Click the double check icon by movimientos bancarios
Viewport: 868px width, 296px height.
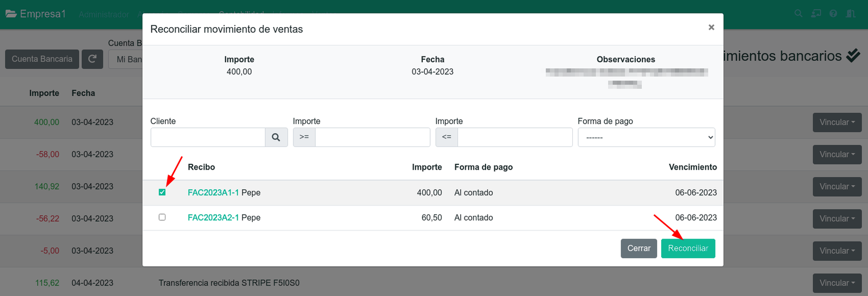pyautogui.click(x=853, y=55)
